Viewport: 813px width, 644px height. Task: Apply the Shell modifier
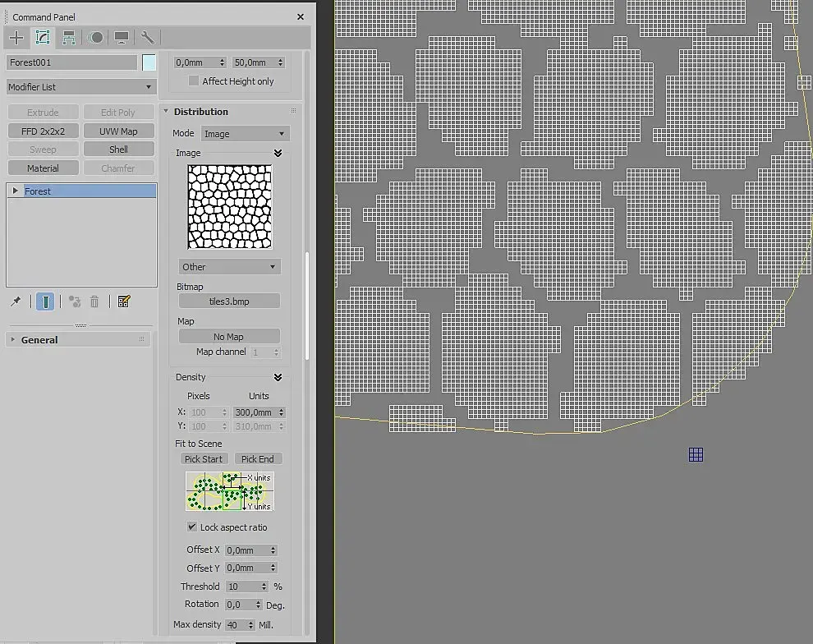tap(118, 149)
